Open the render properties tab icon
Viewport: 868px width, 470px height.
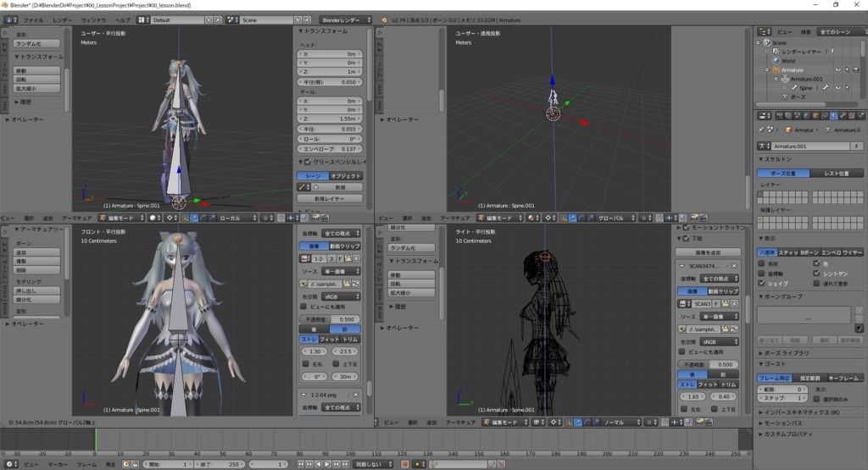click(x=780, y=115)
